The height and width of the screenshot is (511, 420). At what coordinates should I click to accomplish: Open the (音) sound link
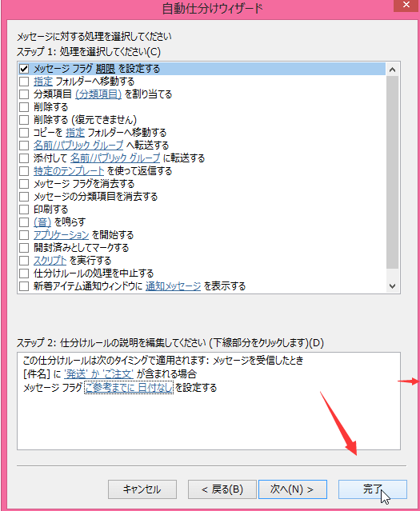42,222
